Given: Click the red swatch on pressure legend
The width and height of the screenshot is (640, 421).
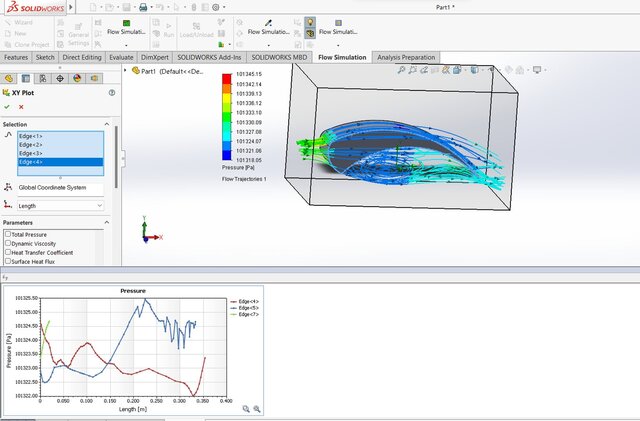Looking at the screenshot, I should point(227,79).
